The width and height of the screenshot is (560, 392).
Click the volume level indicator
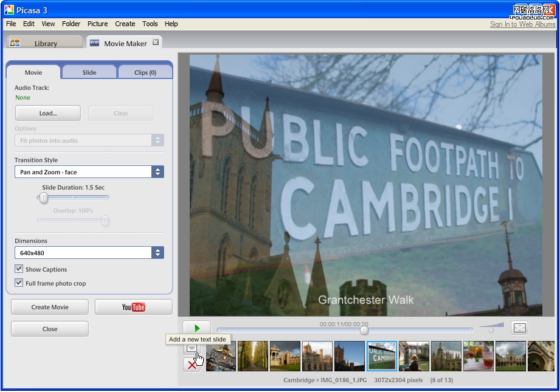tap(491, 328)
